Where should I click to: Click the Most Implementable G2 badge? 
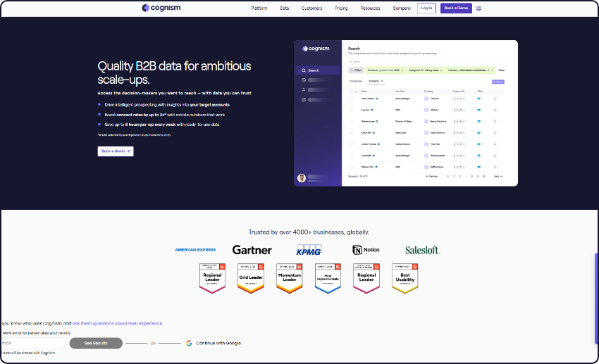point(328,278)
